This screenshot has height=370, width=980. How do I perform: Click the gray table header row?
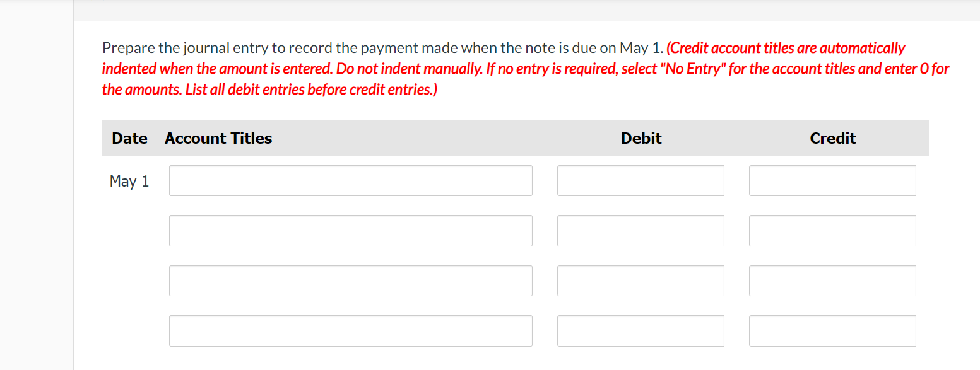515,137
